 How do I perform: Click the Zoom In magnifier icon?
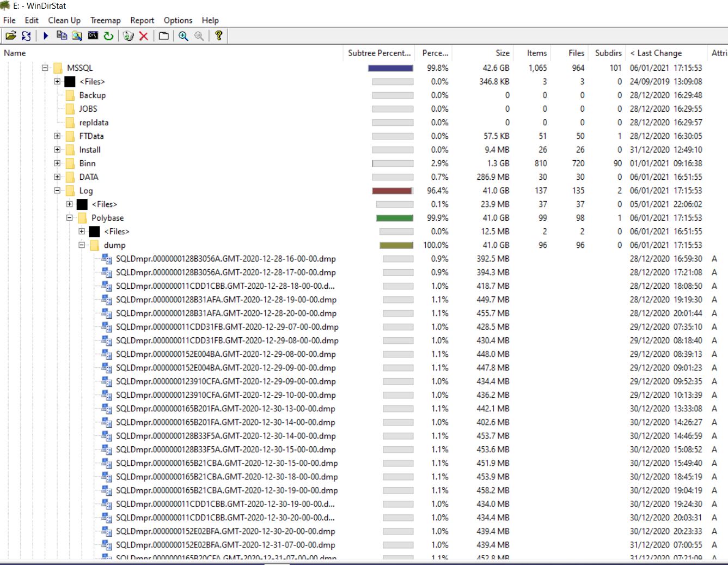[183, 36]
